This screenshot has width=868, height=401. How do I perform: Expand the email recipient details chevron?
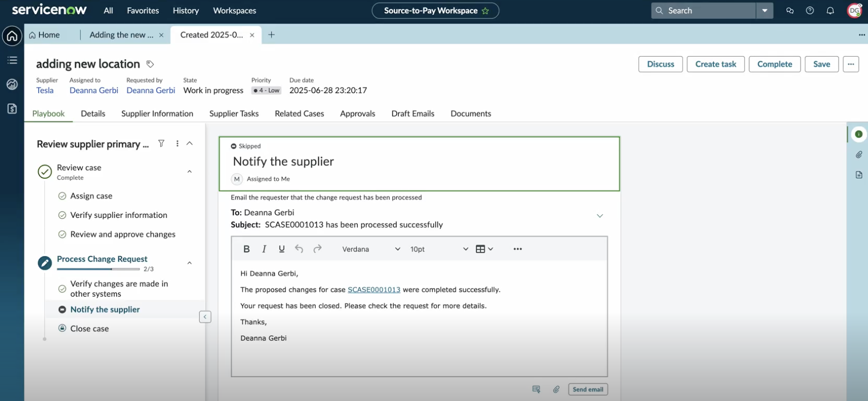point(600,216)
